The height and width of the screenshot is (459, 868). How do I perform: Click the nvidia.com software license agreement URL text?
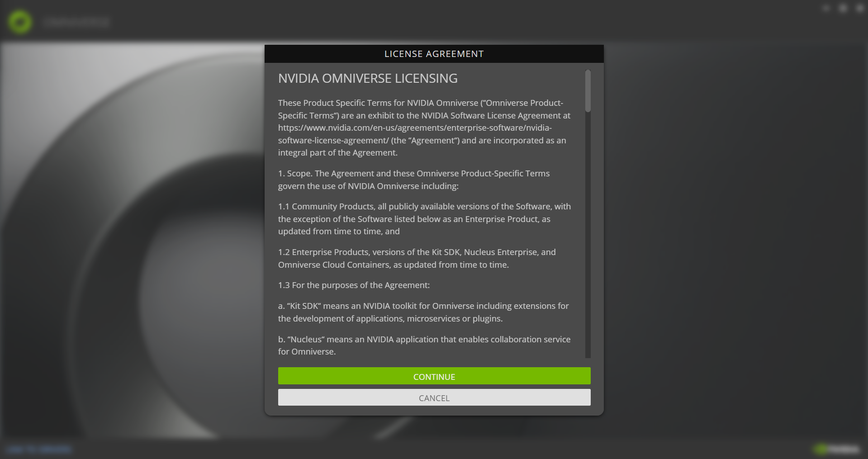pos(415,134)
